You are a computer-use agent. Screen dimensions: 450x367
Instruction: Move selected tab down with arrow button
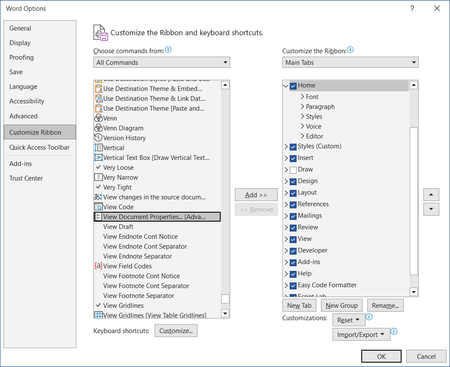(431, 209)
